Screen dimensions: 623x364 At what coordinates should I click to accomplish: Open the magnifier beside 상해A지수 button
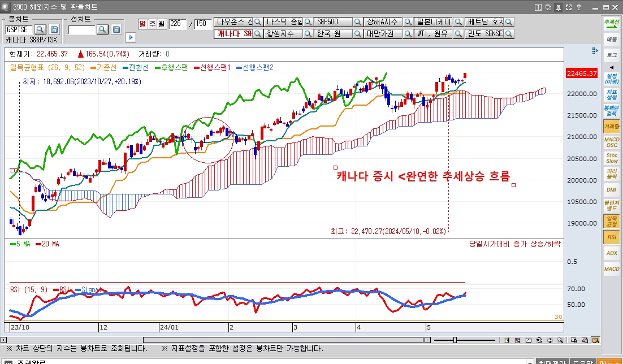click(408, 22)
